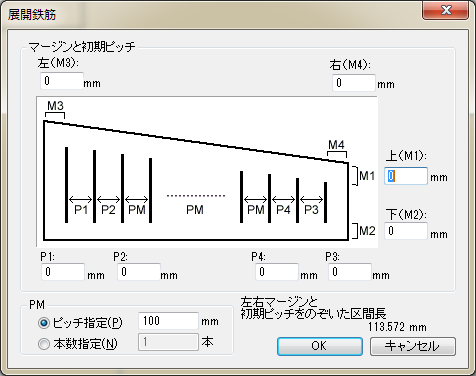The width and height of the screenshot is (476, 376).
Task: Click the 左(M3) margin input field
Action: click(x=62, y=81)
